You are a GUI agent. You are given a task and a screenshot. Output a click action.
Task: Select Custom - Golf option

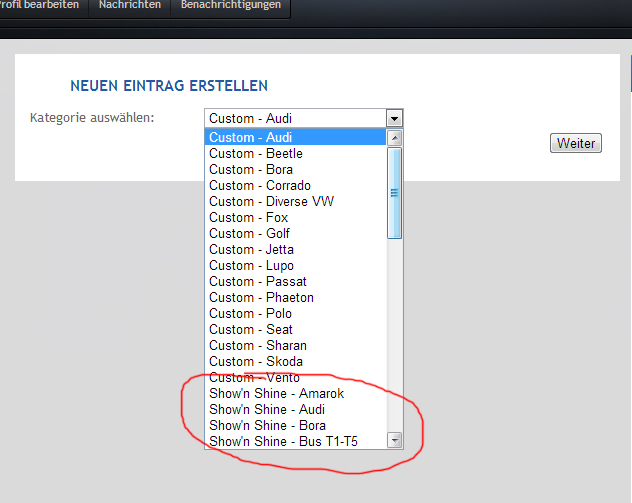point(249,234)
